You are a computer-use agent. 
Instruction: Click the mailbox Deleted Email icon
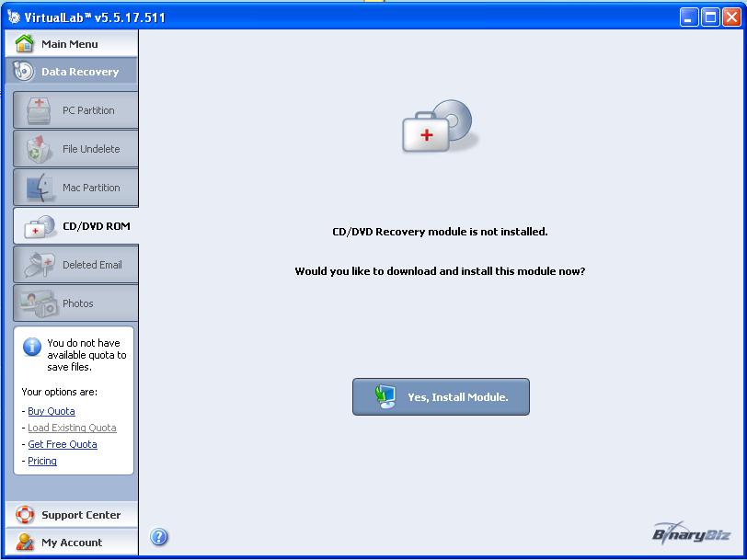click(x=39, y=265)
